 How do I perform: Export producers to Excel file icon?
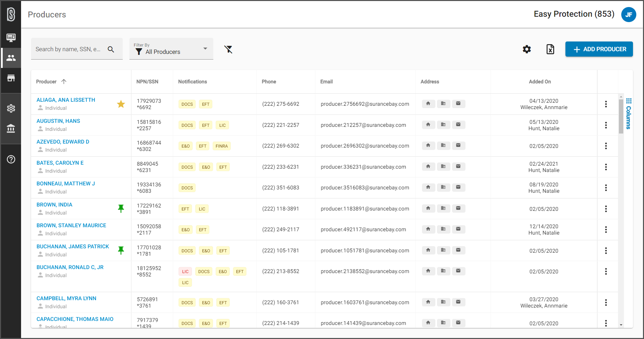tap(550, 49)
